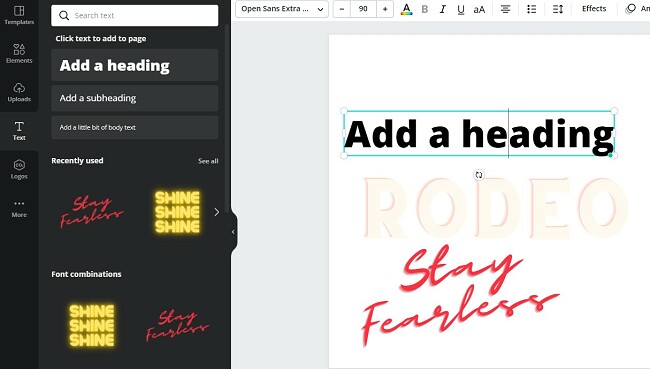Open the Templates sidebar tab
This screenshot has height=369, width=650.
[x=19, y=15]
